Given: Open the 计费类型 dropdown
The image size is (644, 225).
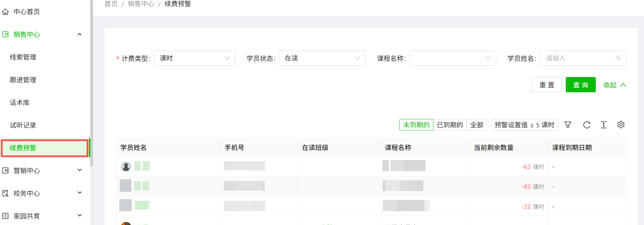Looking at the screenshot, I should pos(194,58).
